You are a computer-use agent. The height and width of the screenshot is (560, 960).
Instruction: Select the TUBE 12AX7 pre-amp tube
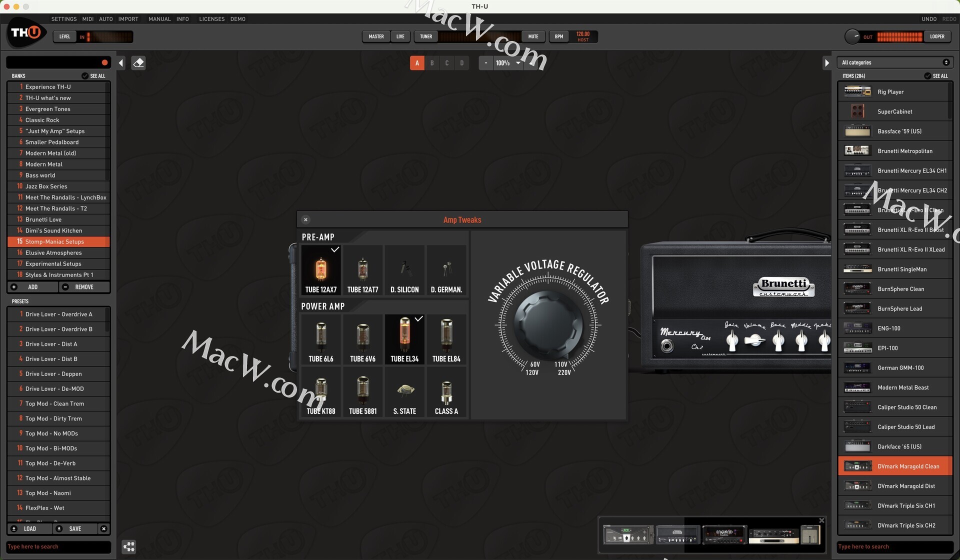tap(321, 270)
